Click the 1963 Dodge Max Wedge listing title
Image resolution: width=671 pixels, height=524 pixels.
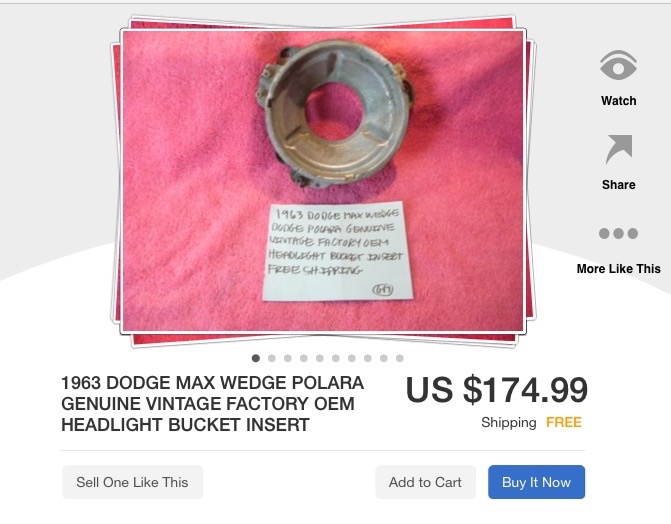click(x=212, y=404)
